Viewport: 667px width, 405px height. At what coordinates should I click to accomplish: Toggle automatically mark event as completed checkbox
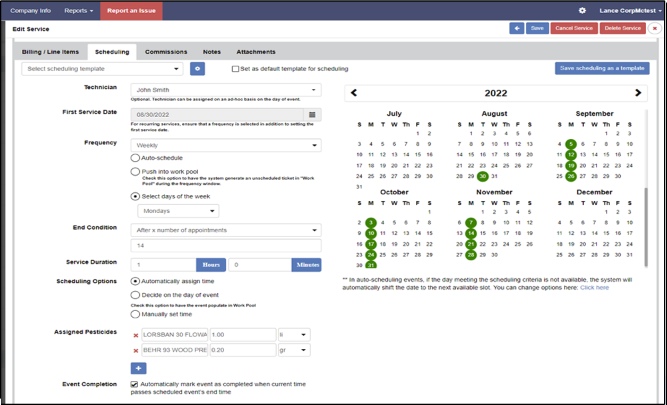coord(136,384)
